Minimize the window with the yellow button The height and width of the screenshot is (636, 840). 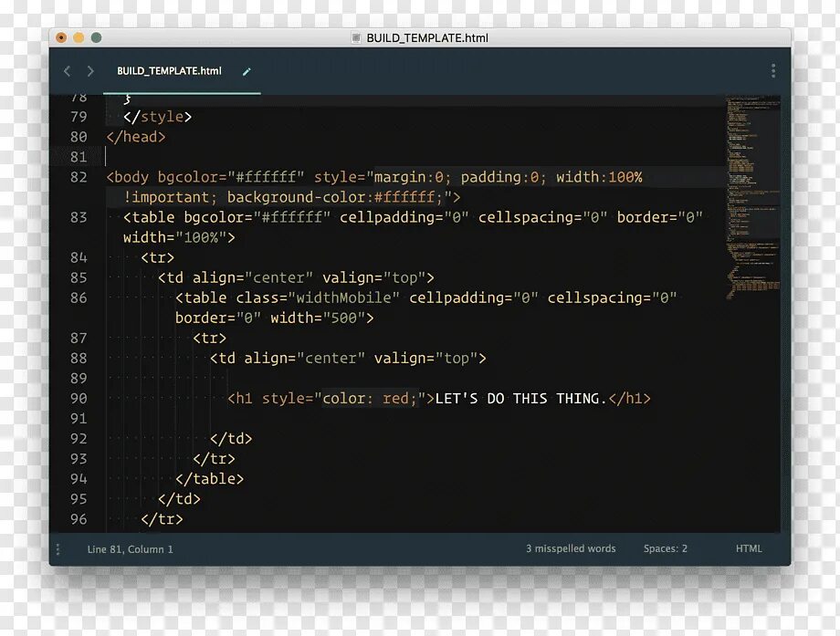point(79,37)
